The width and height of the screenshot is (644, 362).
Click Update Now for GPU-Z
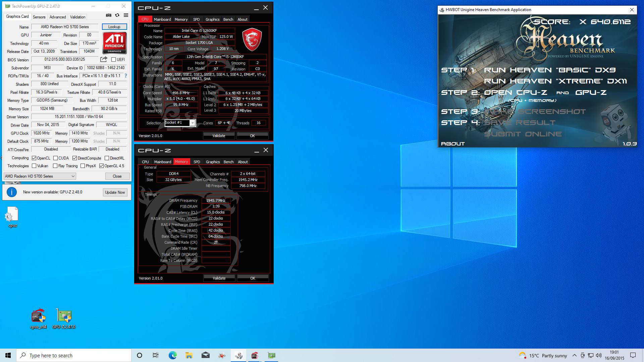pos(115,192)
